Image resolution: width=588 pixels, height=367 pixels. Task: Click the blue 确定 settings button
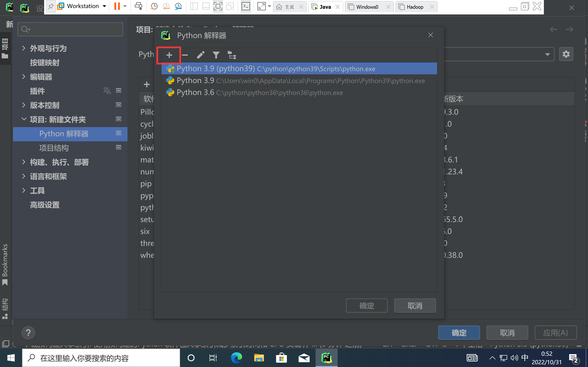459,333
